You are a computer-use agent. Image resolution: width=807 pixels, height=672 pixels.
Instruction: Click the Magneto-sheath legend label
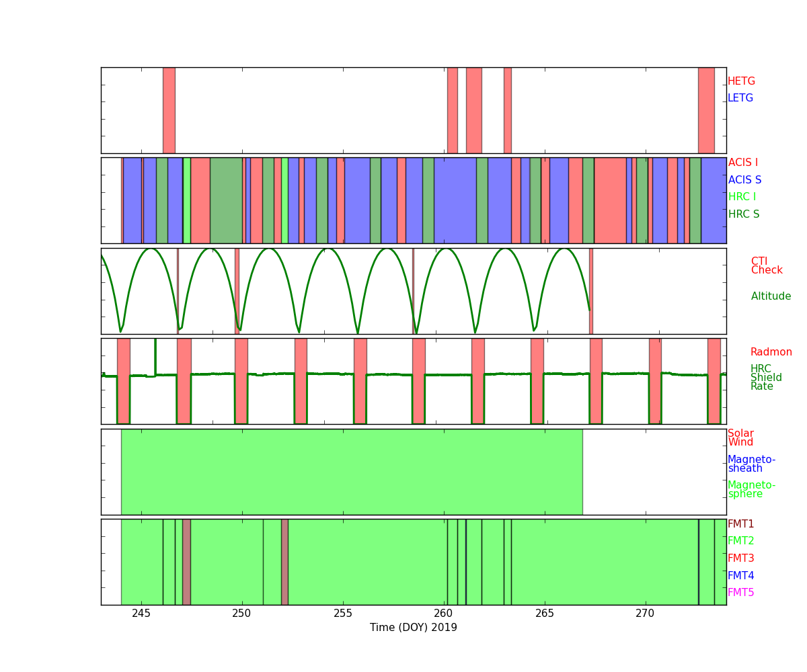(x=751, y=464)
